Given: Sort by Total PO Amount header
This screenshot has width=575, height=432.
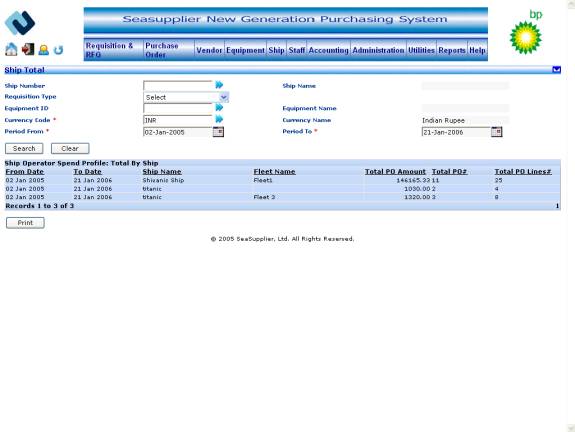Looking at the screenshot, I should pos(395,172).
